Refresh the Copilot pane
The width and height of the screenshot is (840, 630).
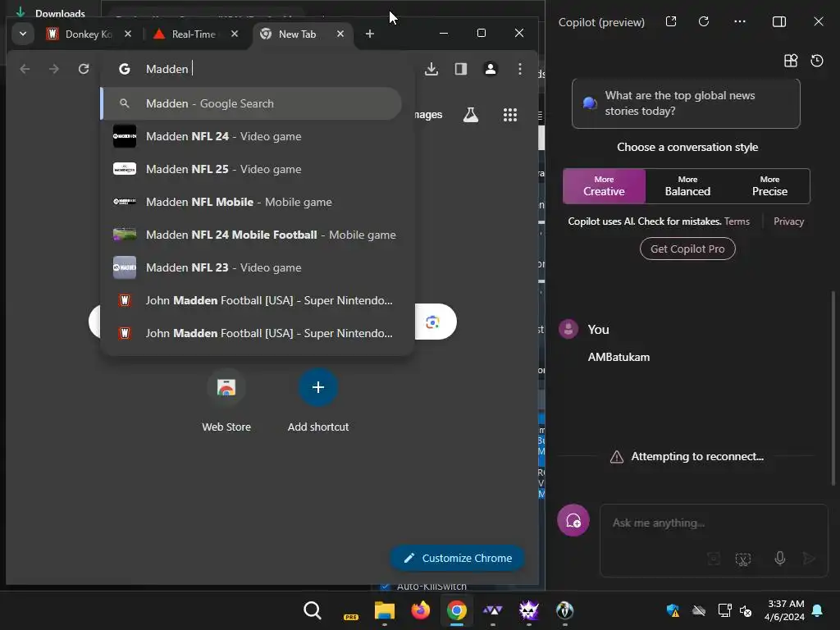tap(704, 21)
